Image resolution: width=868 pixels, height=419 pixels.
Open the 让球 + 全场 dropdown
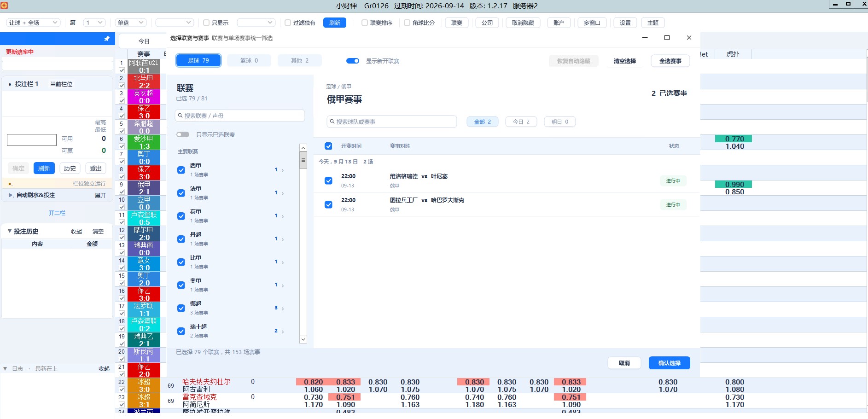click(34, 23)
